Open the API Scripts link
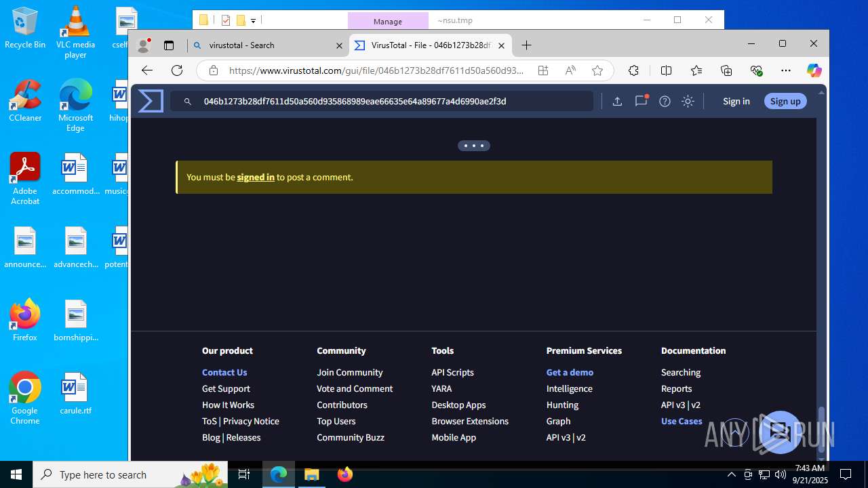The width and height of the screenshot is (868, 488). (x=452, y=372)
